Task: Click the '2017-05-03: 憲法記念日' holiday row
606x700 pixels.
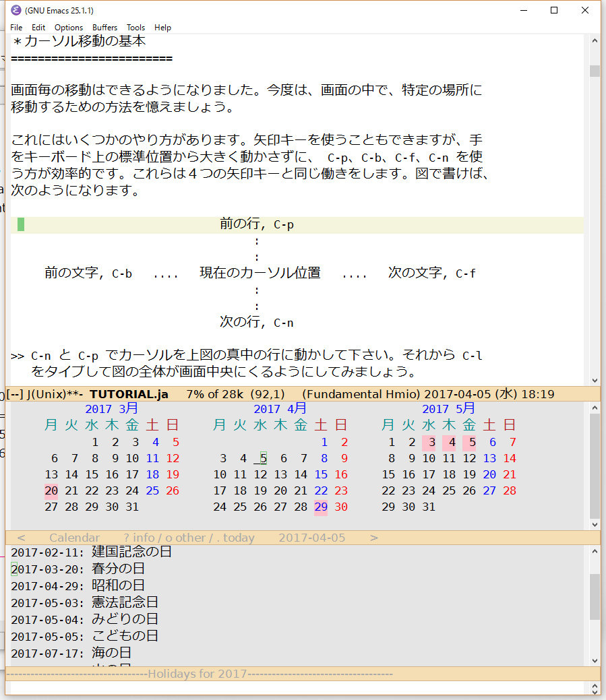Action: click(x=85, y=603)
